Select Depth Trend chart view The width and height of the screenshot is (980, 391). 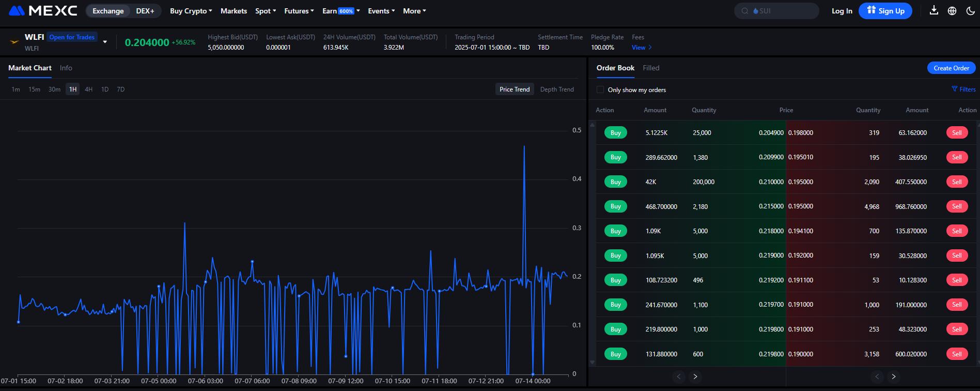557,89
